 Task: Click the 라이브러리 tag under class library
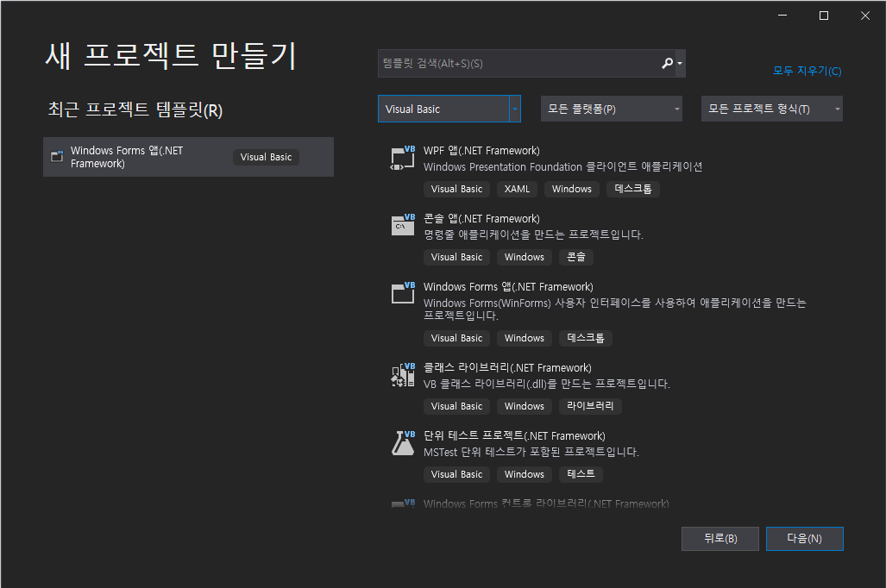pyautogui.click(x=590, y=406)
